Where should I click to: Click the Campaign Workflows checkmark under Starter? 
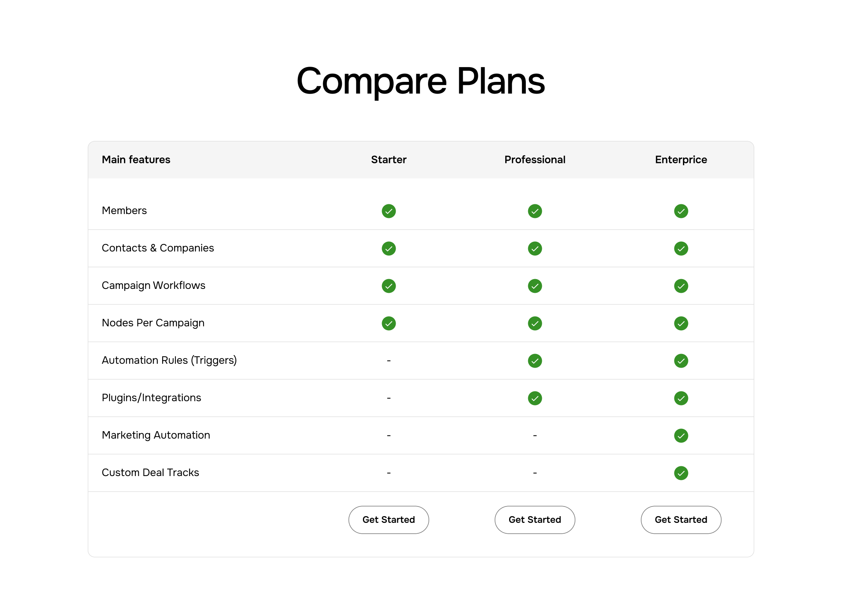(388, 286)
